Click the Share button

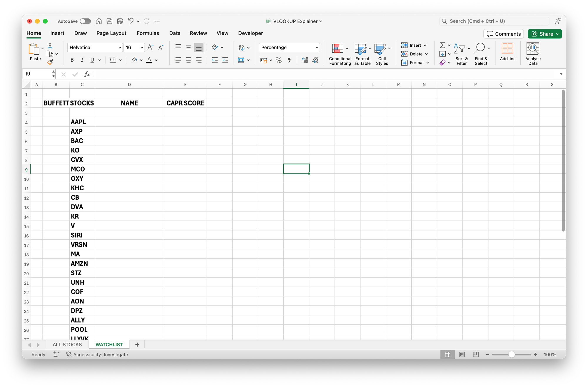(542, 34)
